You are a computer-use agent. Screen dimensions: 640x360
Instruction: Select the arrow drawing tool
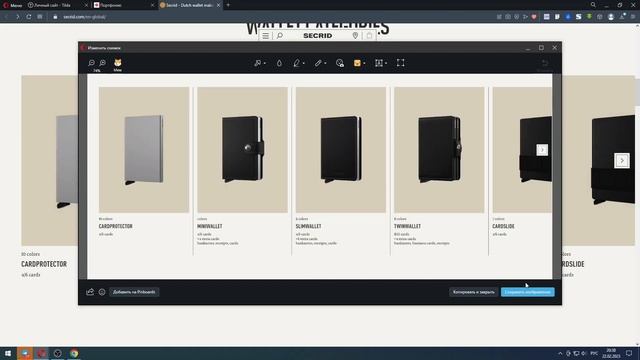(258, 63)
